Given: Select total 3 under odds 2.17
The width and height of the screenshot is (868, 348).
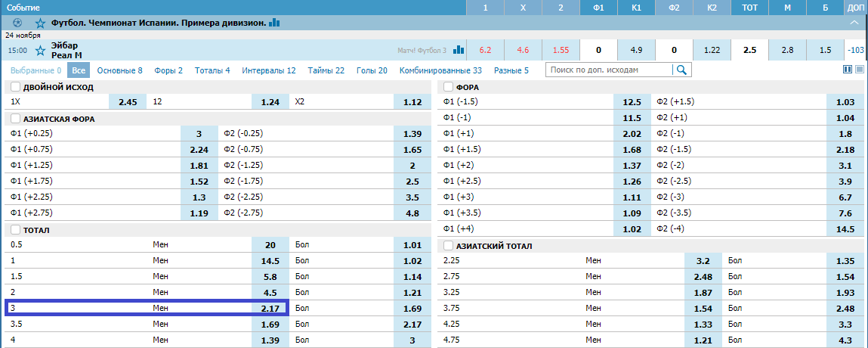Looking at the screenshot, I should point(270,308).
